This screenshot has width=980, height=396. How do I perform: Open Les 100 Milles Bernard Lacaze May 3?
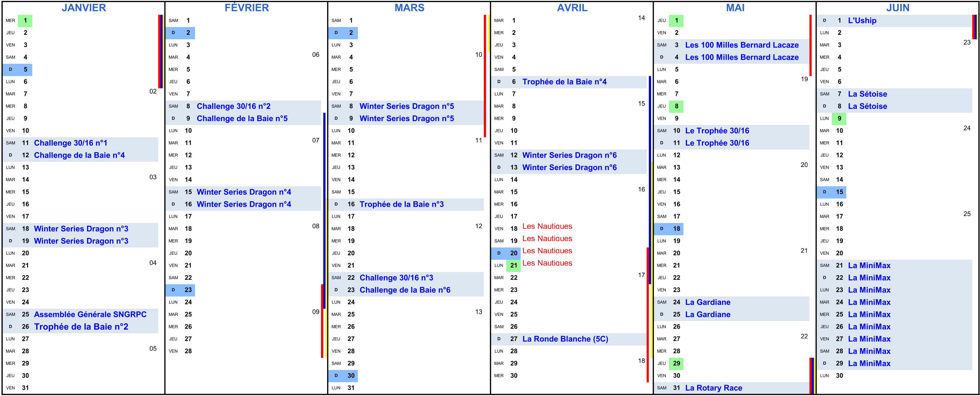[742, 45]
